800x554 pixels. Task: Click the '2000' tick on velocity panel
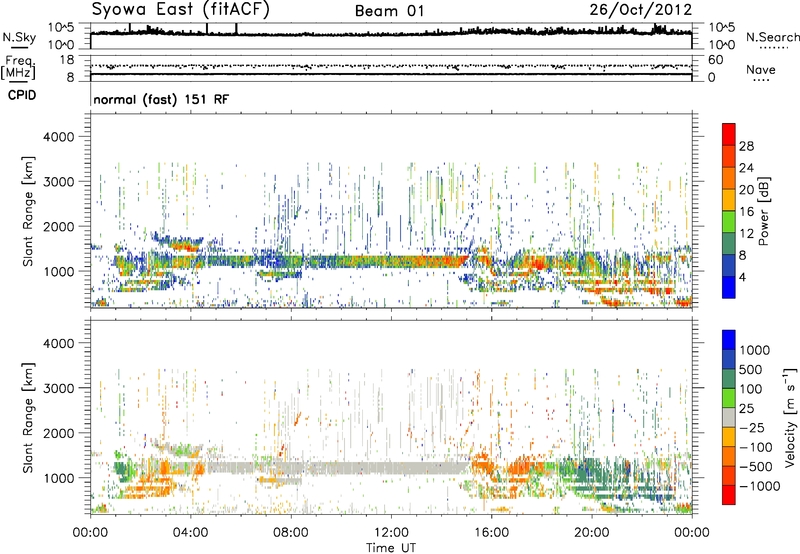click(58, 433)
